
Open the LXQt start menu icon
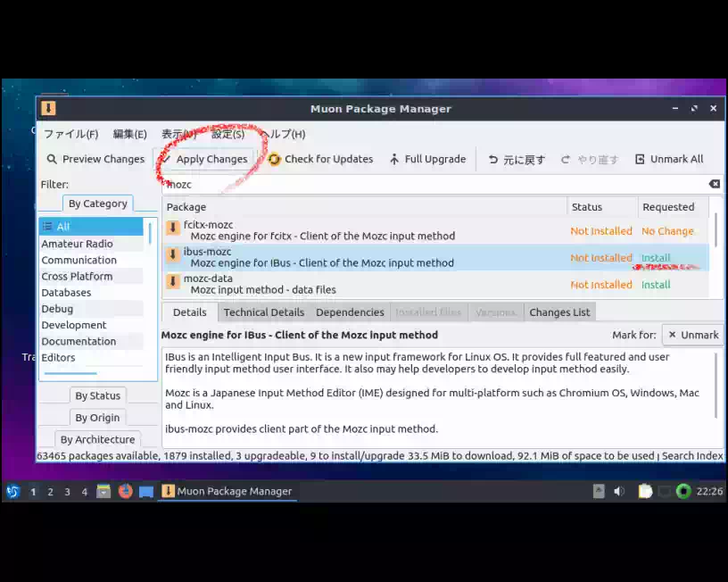13,491
